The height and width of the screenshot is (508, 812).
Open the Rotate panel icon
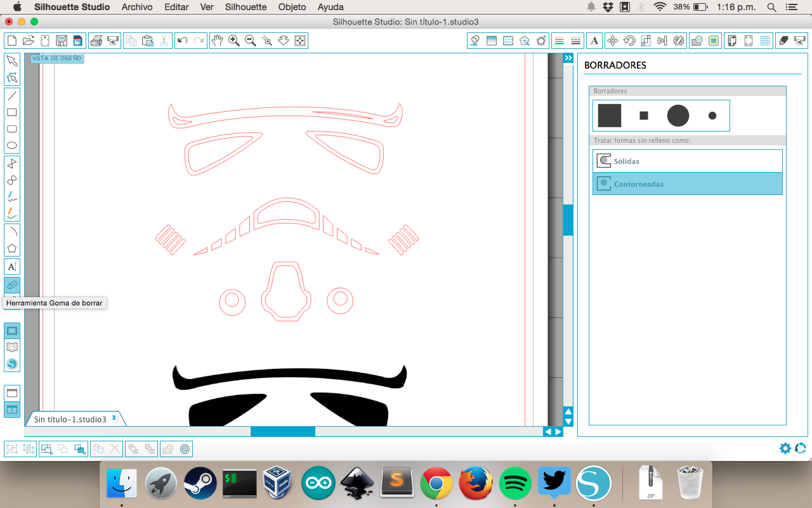pos(629,41)
